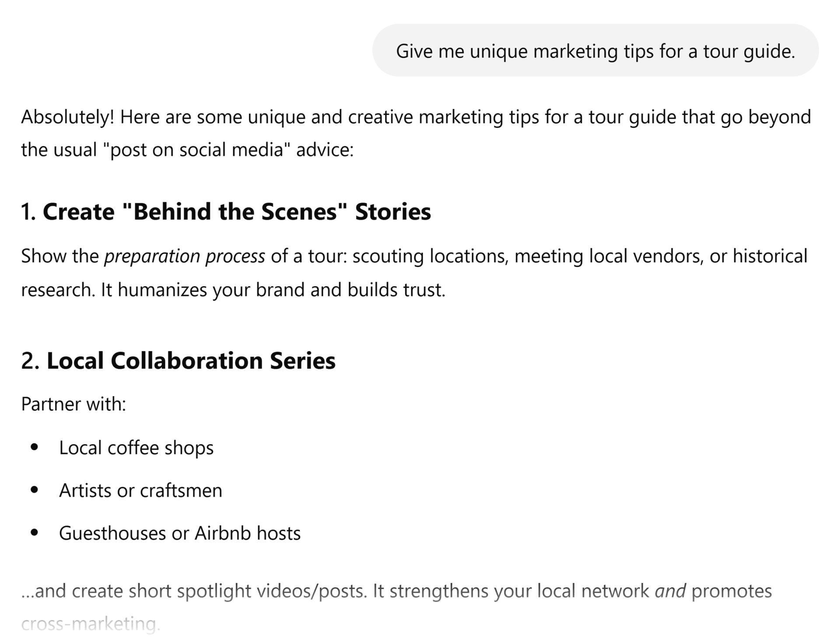
Task: Click the faded "cross-marketing." text
Action: [x=91, y=624]
